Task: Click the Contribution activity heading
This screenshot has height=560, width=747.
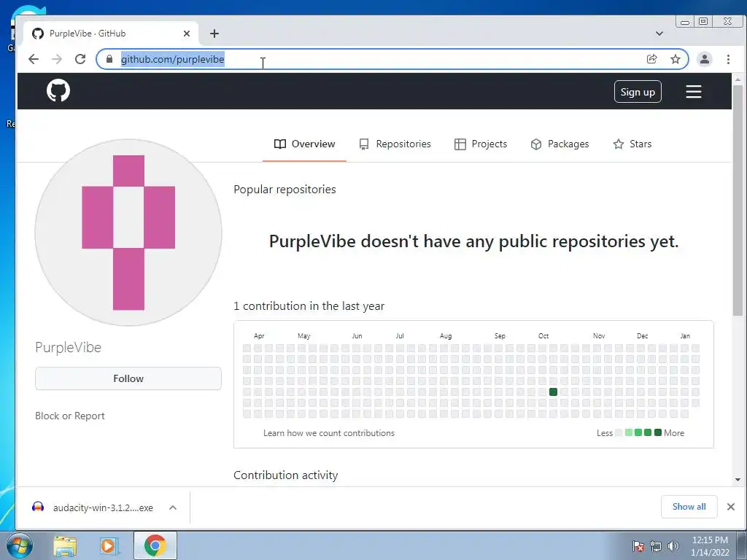Action: click(x=285, y=475)
